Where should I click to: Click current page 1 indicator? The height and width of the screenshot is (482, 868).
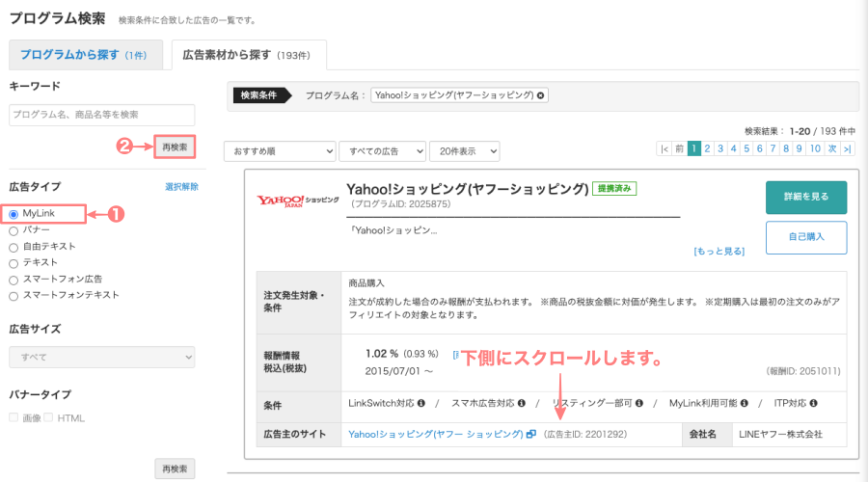pyautogui.click(x=693, y=148)
